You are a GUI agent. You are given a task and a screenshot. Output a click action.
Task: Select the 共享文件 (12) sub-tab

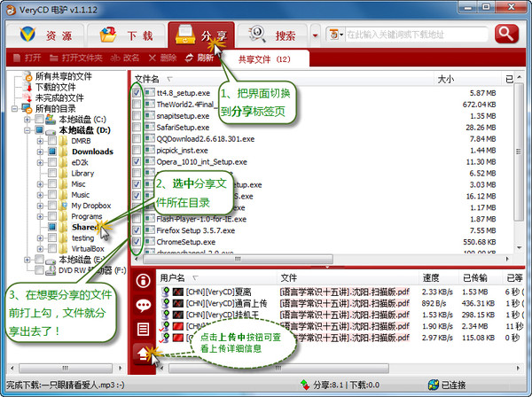264,59
